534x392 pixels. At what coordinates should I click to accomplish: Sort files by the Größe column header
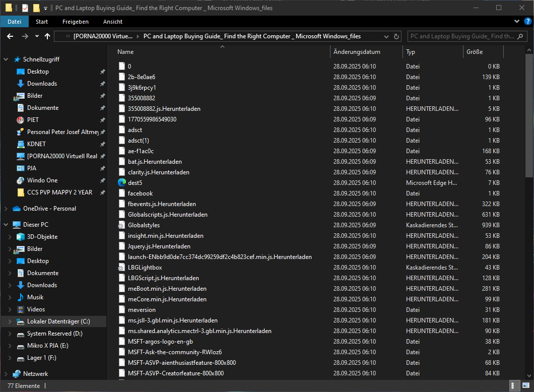pyautogui.click(x=475, y=52)
